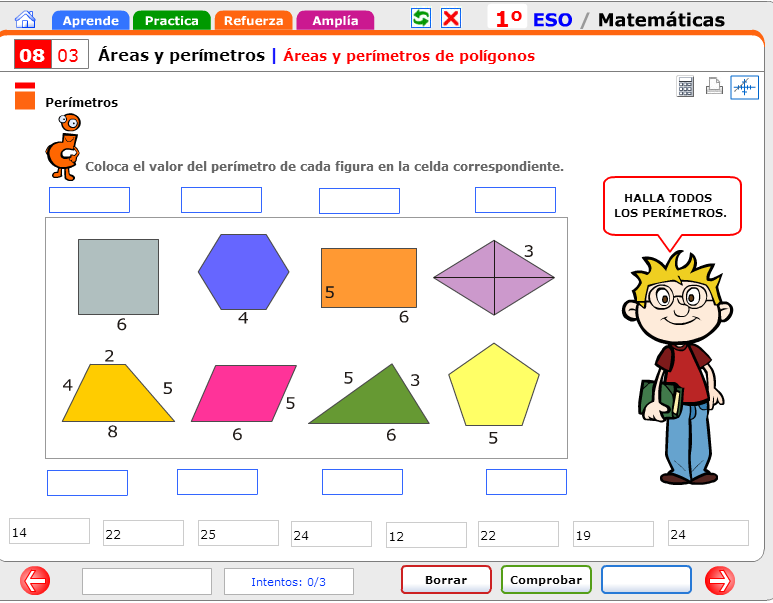Click the printer icon

coord(714,87)
